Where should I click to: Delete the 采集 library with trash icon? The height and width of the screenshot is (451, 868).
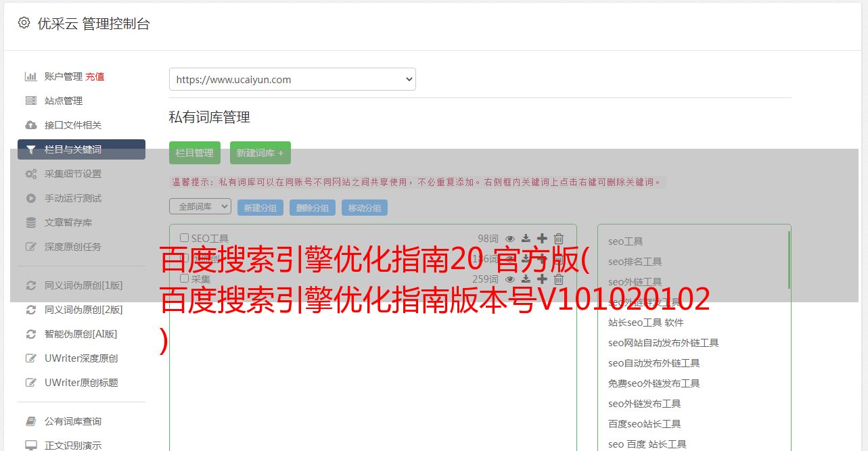coord(559,279)
